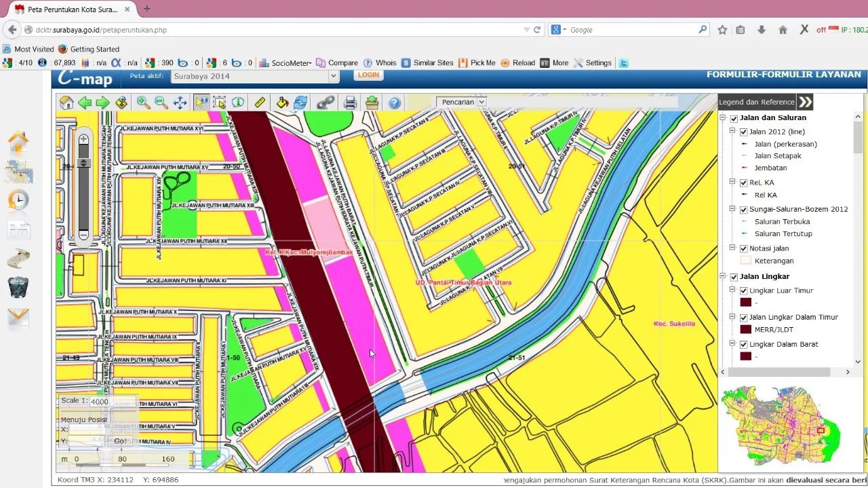Bookmark this page with the star icon
Screen dimensions: 868x488
click(722, 30)
